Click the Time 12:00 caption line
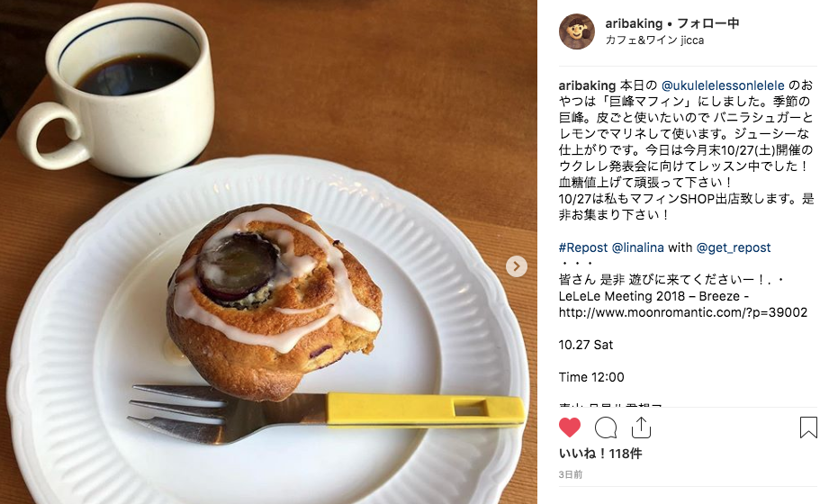Screen dimensions: 838x504 pos(591,377)
